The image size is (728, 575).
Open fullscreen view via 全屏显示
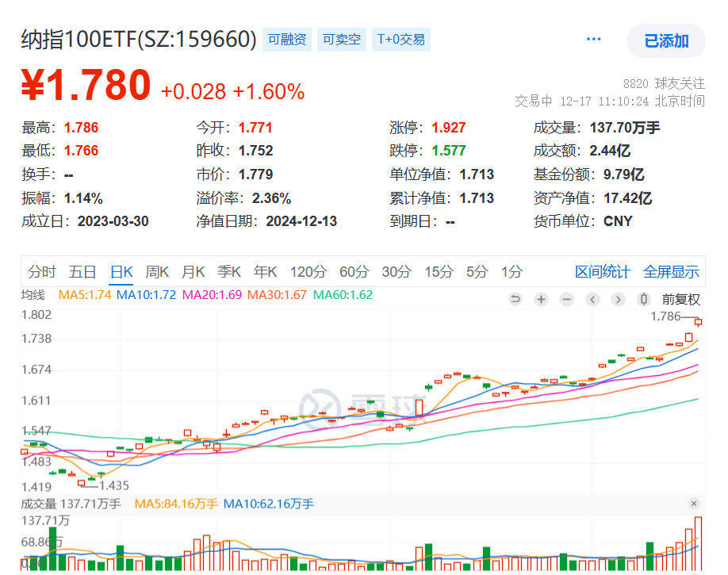pos(670,271)
